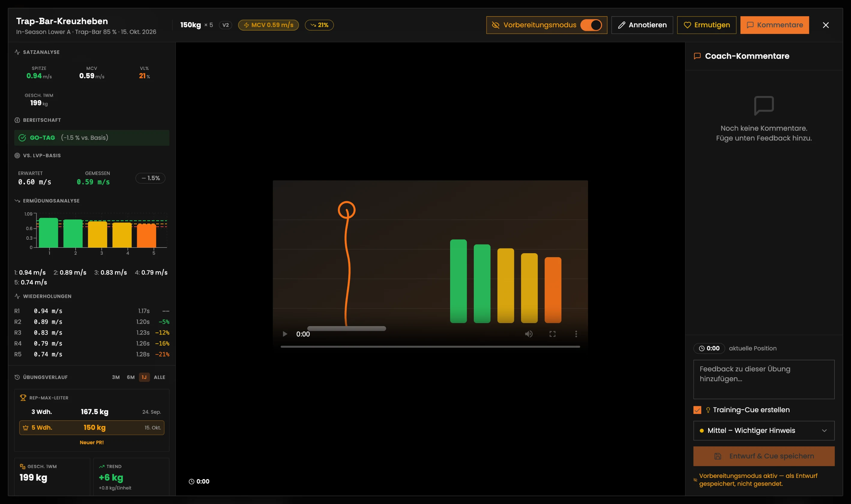Click the Bereitschaft brain icon

pyautogui.click(x=17, y=120)
